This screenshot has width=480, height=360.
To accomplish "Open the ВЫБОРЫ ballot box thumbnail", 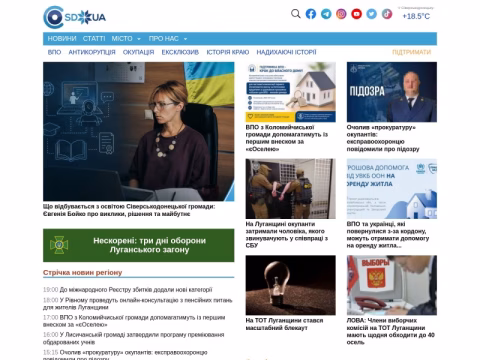I will coord(392,285).
